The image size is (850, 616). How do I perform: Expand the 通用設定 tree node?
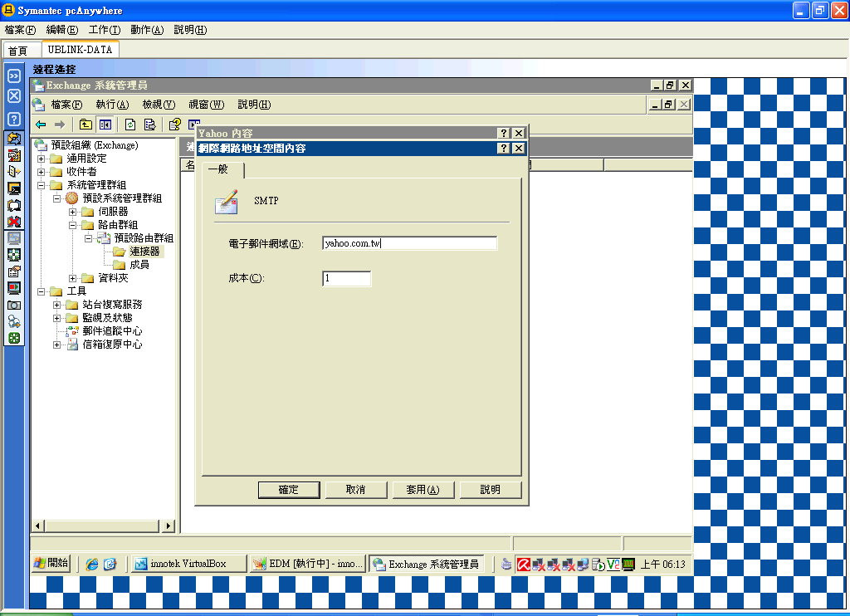[x=42, y=159]
